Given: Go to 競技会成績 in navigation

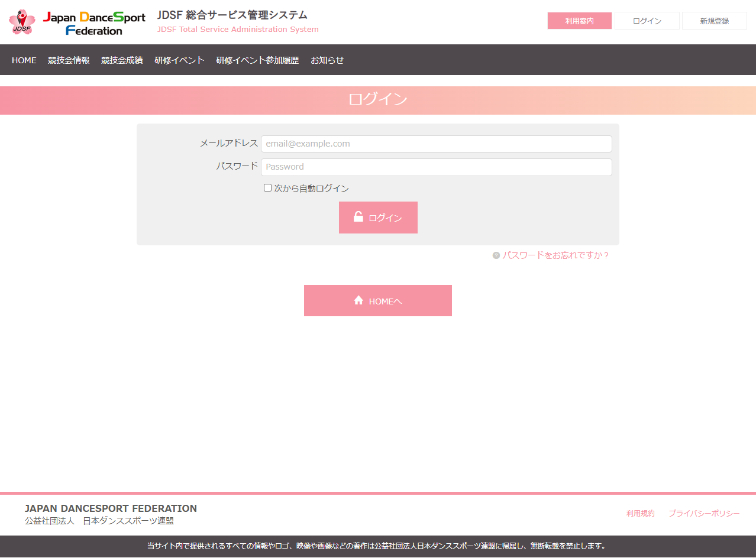Looking at the screenshot, I should tap(122, 60).
